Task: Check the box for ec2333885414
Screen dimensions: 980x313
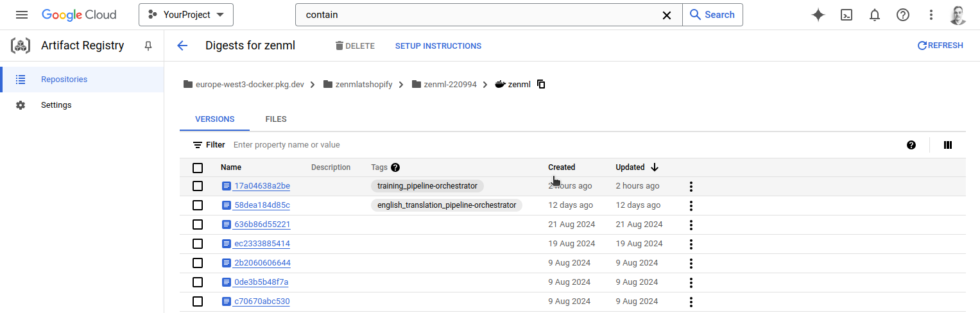Action: pyautogui.click(x=198, y=244)
